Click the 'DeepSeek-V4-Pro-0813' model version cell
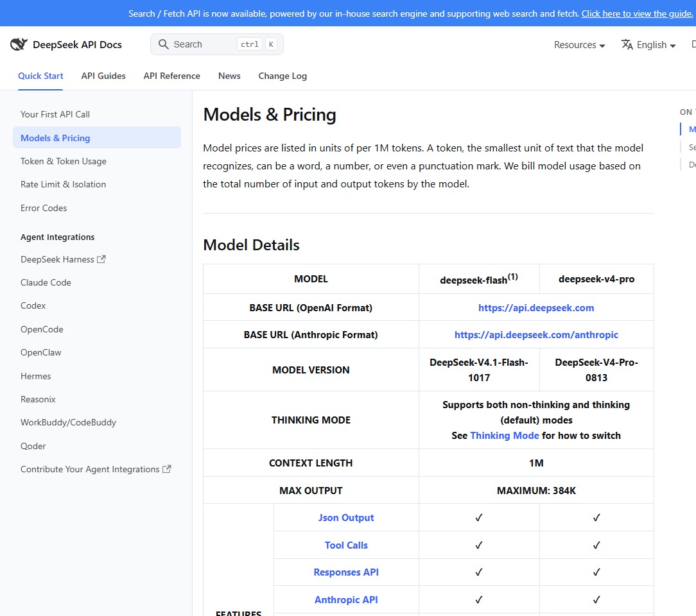This screenshot has width=696, height=616. 596,370
